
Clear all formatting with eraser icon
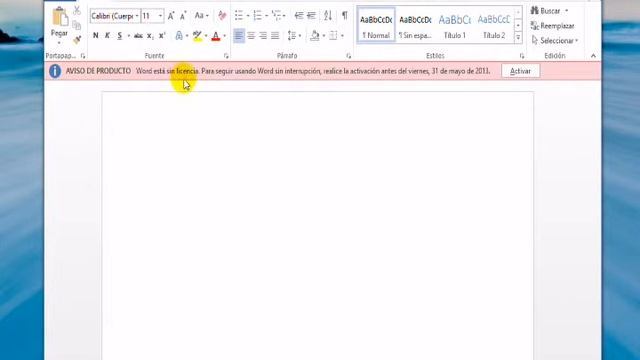(222, 16)
